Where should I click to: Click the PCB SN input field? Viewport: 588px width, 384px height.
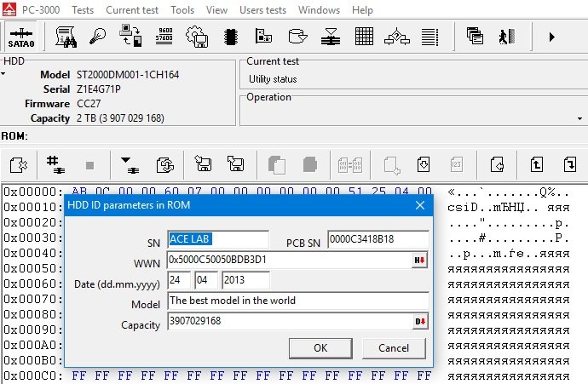point(378,239)
